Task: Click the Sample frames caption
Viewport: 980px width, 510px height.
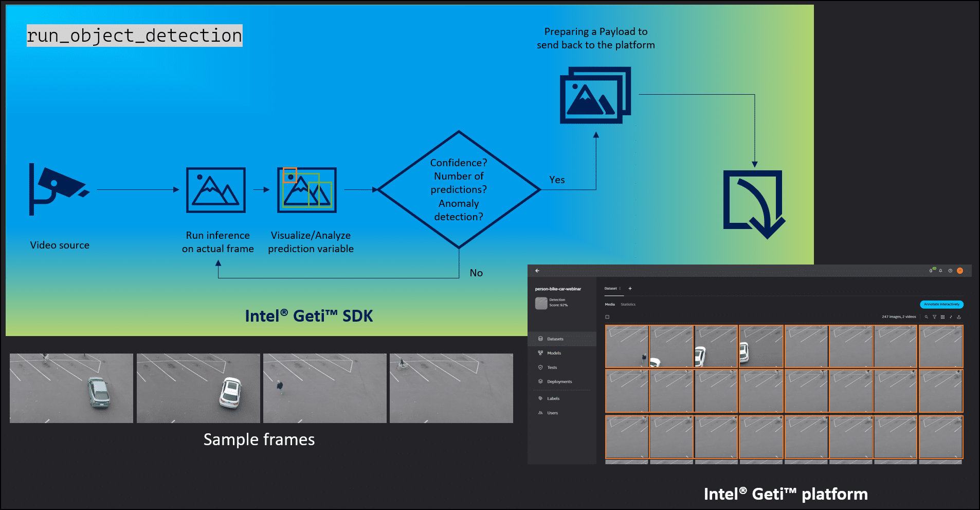Action: (x=259, y=439)
